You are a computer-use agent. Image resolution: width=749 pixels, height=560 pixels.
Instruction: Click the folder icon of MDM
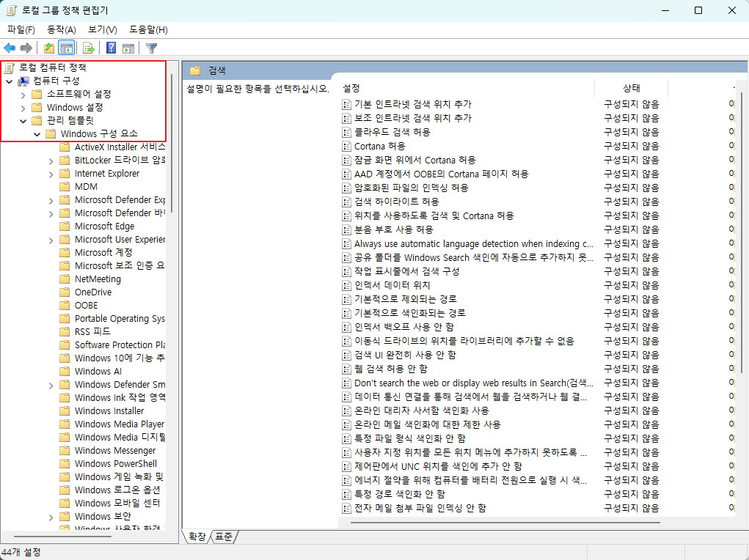click(65, 187)
